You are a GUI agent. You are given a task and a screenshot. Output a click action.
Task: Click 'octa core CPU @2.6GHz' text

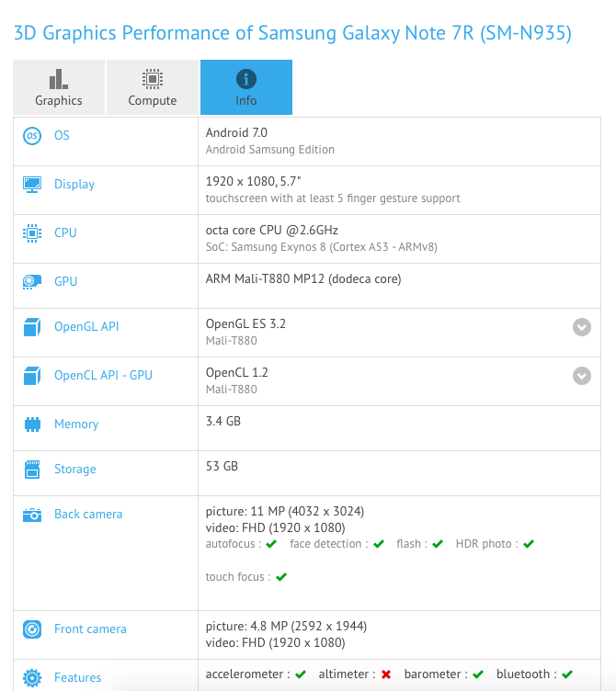click(271, 230)
